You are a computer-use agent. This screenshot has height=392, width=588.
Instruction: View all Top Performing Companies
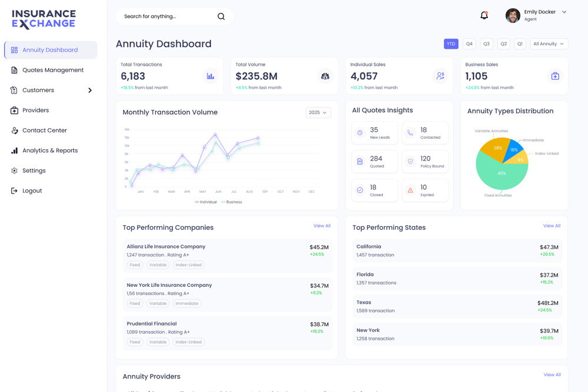pyautogui.click(x=322, y=226)
